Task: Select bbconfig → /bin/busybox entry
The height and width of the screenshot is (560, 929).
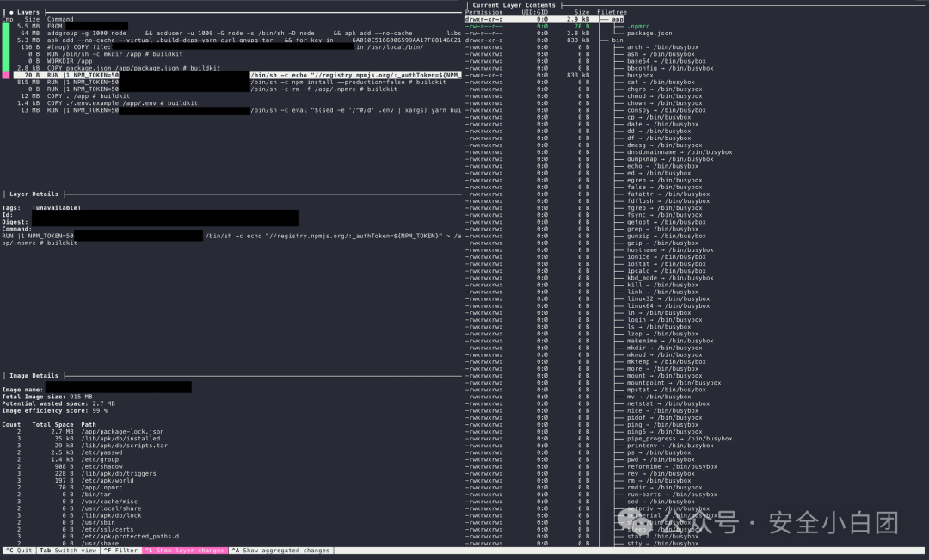Action: click(670, 68)
